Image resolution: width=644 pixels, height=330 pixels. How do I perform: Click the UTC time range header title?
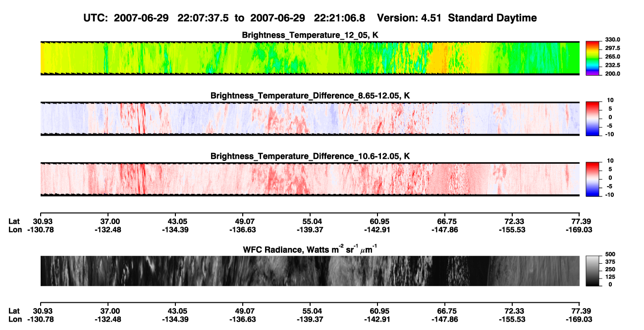point(310,18)
